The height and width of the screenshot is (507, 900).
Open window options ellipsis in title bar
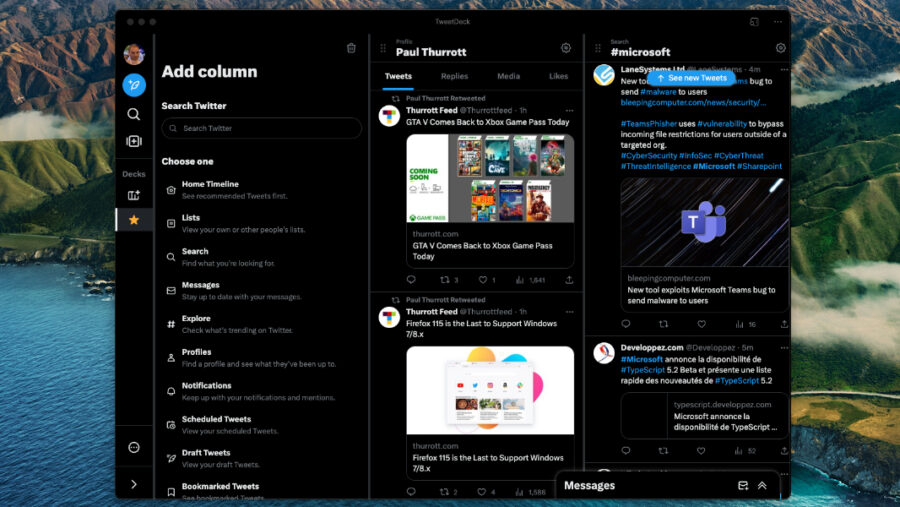click(x=777, y=22)
